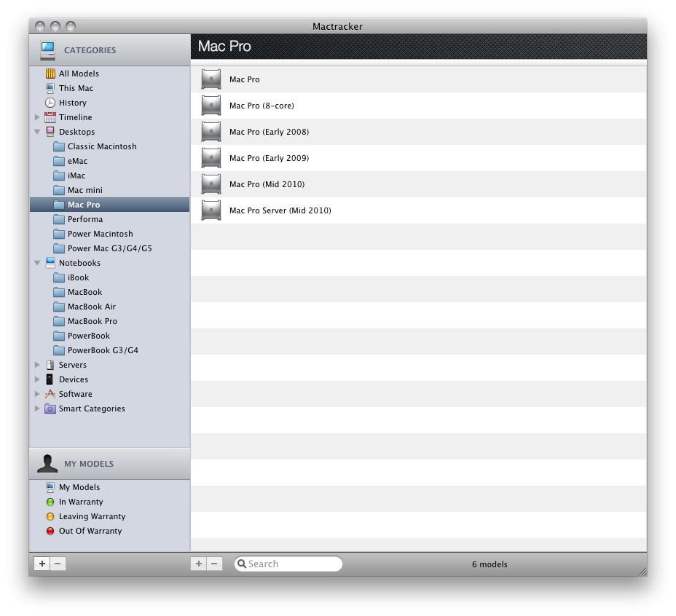The height and width of the screenshot is (616, 676).
Task: Click the Classic Macintosh folder icon
Action: (x=59, y=146)
